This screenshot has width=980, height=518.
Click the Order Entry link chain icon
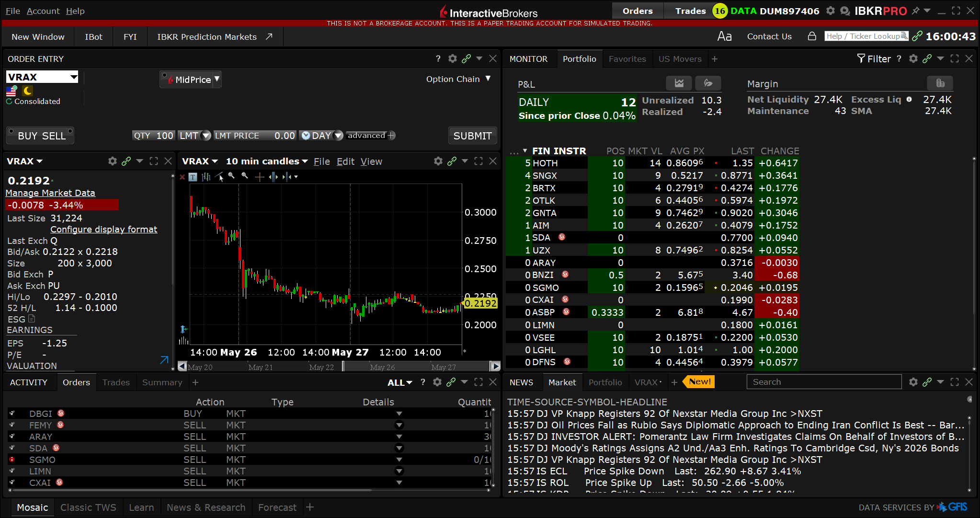tap(466, 58)
